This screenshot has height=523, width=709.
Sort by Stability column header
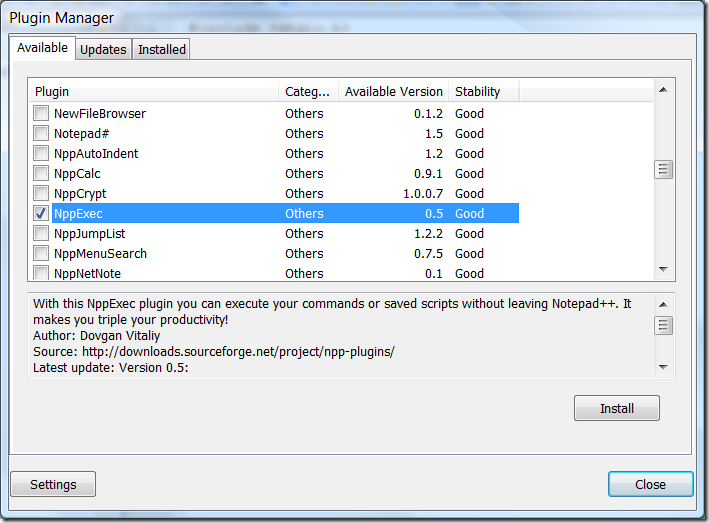coord(484,91)
